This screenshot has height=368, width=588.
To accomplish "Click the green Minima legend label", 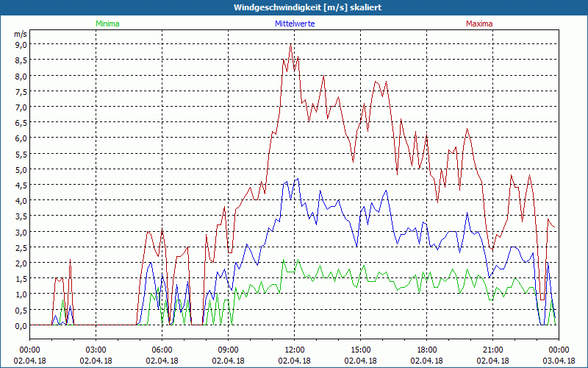I will [x=107, y=24].
